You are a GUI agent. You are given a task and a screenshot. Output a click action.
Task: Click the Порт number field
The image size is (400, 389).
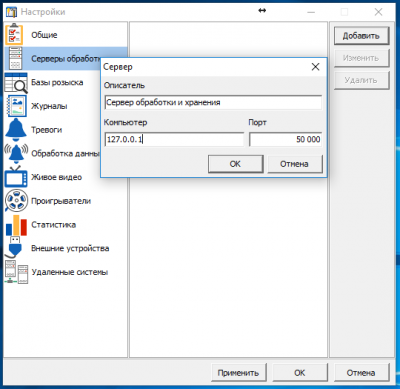coord(286,139)
